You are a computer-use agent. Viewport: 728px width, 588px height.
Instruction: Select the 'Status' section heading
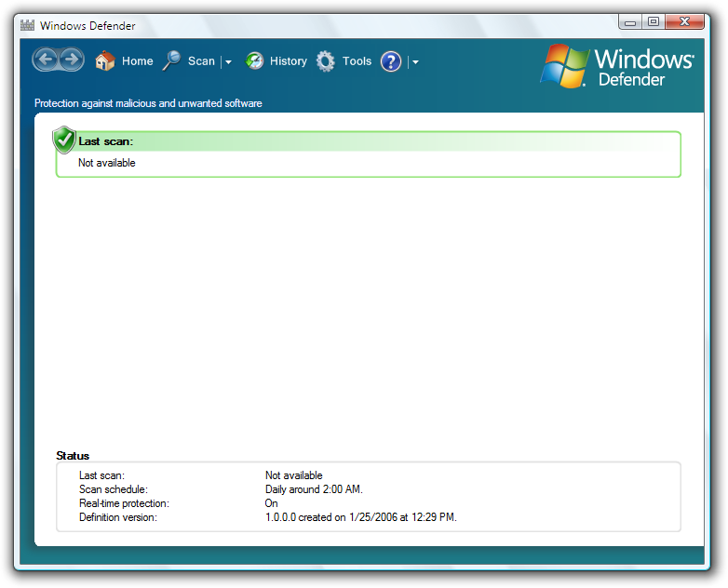pos(73,455)
